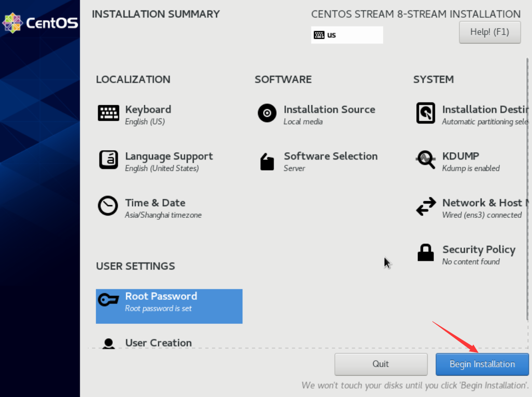Open Software Selection settings label
The height and width of the screenshot is (397, 532).
[x=331, y=156]
